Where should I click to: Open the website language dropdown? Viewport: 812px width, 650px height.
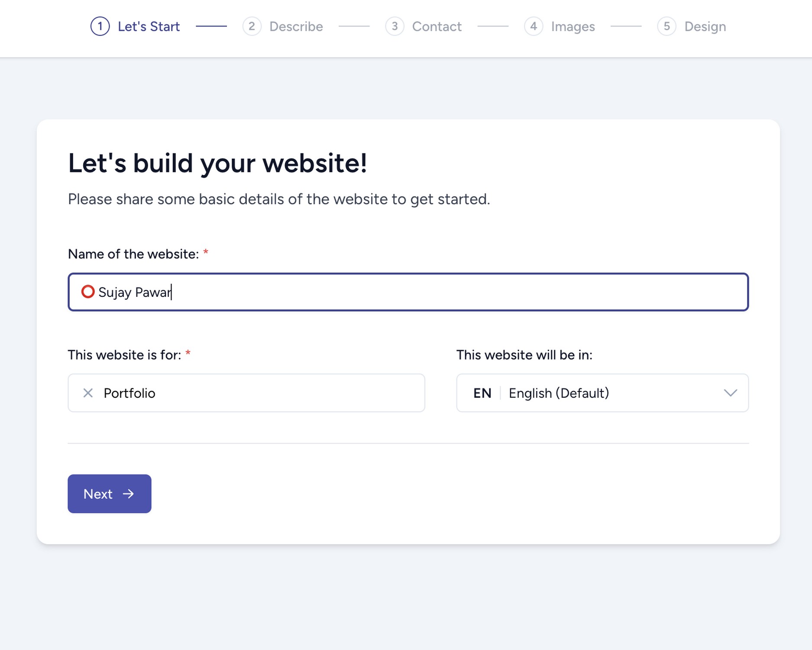(x=602, y=393)
